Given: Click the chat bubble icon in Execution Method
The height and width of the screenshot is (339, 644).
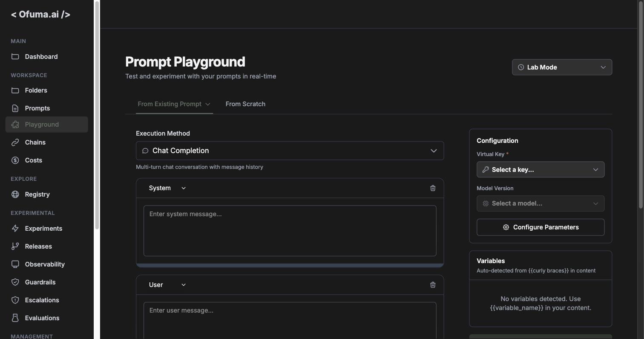Looking at the screenshot, I should pyautogui.click(x=145, y=151).
